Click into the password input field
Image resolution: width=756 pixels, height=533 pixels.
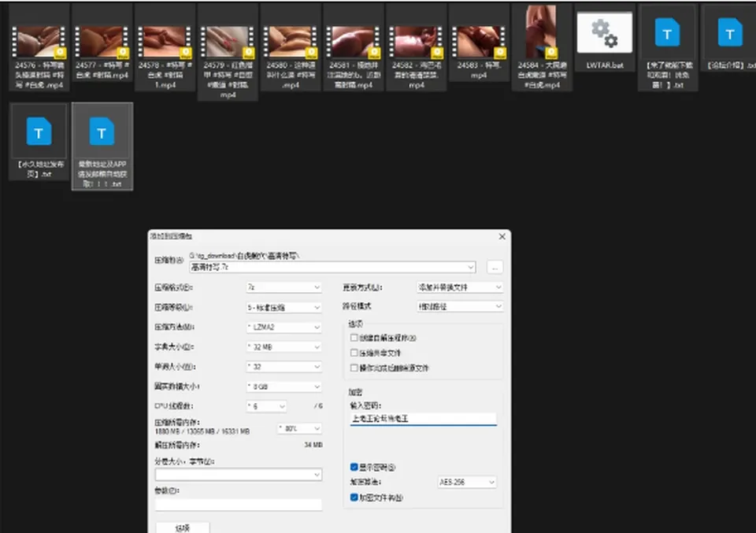click(423, 418)
